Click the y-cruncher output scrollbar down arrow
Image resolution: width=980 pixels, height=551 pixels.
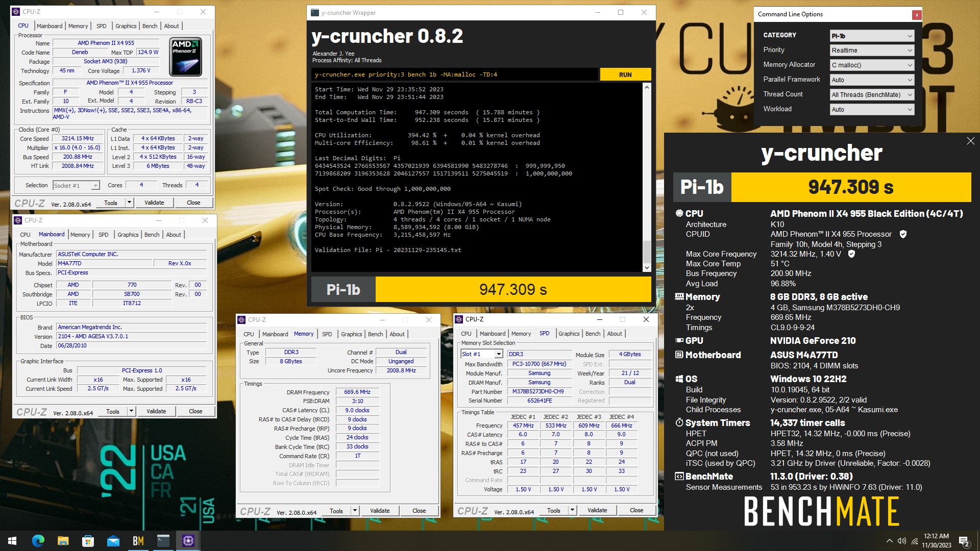(x=647, y=267)
